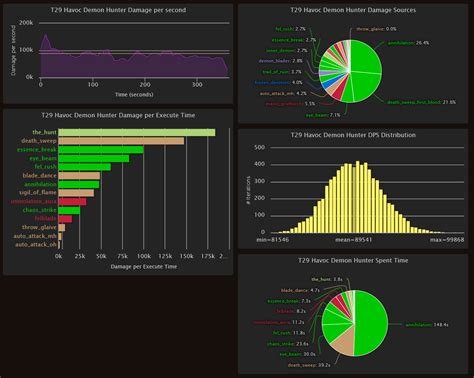
Task: Click the 'demon_blades: 2.8%' label in Damage Sources
Action: [x=280, y=61]
